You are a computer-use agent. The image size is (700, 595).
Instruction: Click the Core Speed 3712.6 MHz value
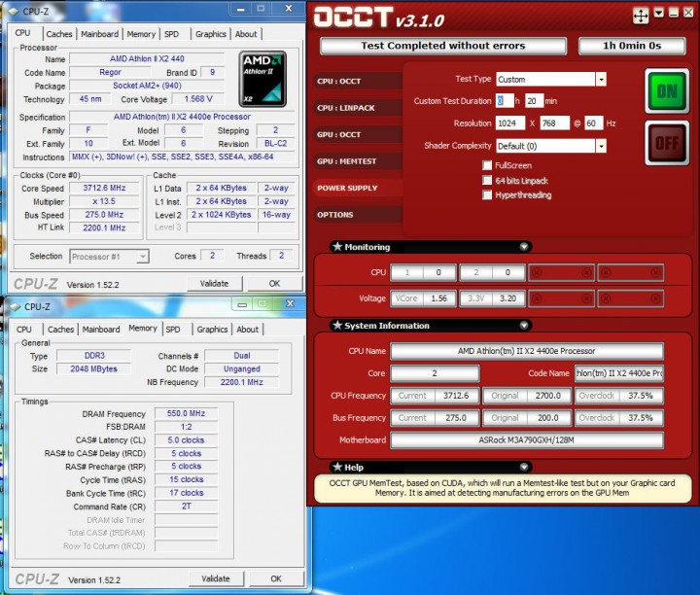click(x=104, y=188)
